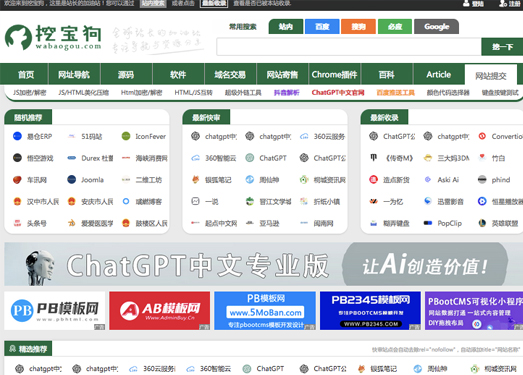
Task: Click the wabaogou.com site logo
Action: tap(53, 37)
